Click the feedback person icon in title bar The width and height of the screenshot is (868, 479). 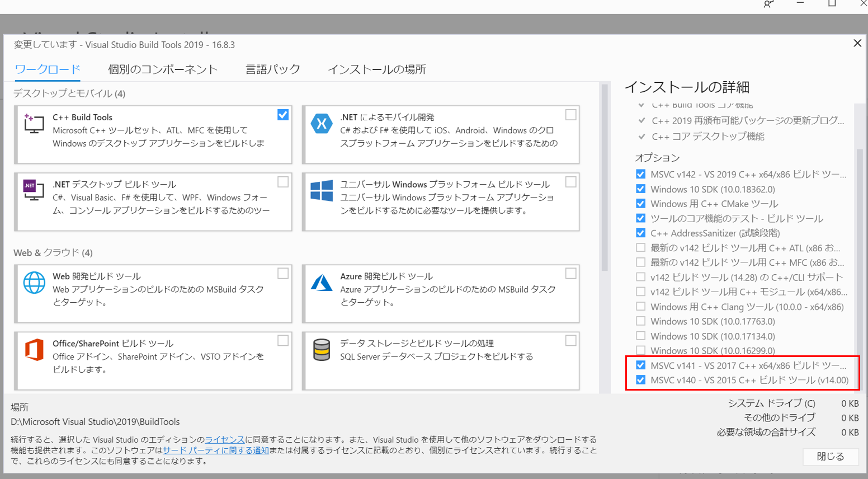tap(769, 4)
